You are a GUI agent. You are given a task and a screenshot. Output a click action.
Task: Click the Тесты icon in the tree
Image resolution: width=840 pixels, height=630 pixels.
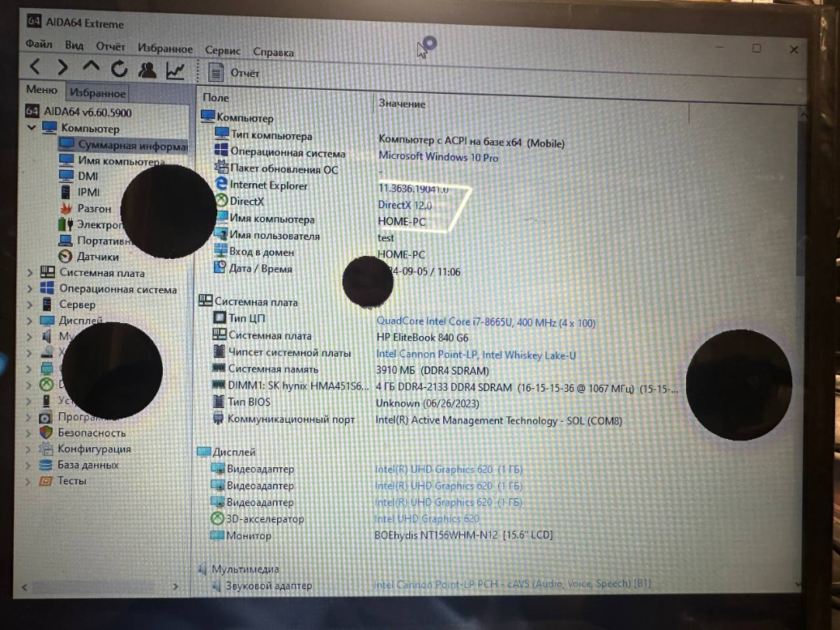[x=46, y=481]
